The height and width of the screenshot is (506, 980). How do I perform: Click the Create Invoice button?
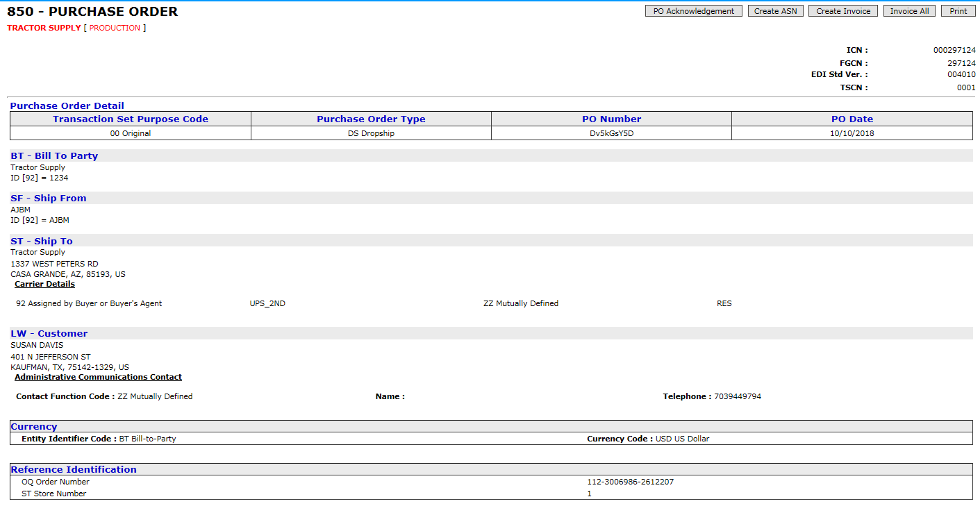842,10
